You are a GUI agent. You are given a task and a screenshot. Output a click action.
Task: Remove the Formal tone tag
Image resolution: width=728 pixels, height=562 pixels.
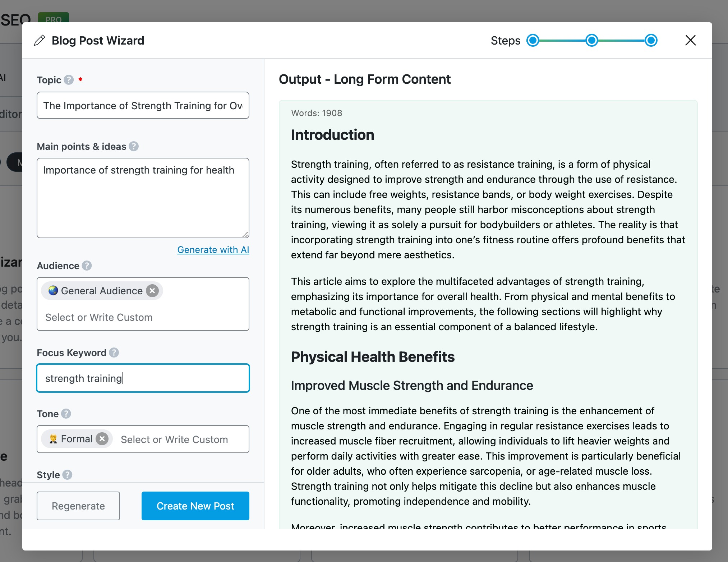pyautogui.click(x=102, y=439)
